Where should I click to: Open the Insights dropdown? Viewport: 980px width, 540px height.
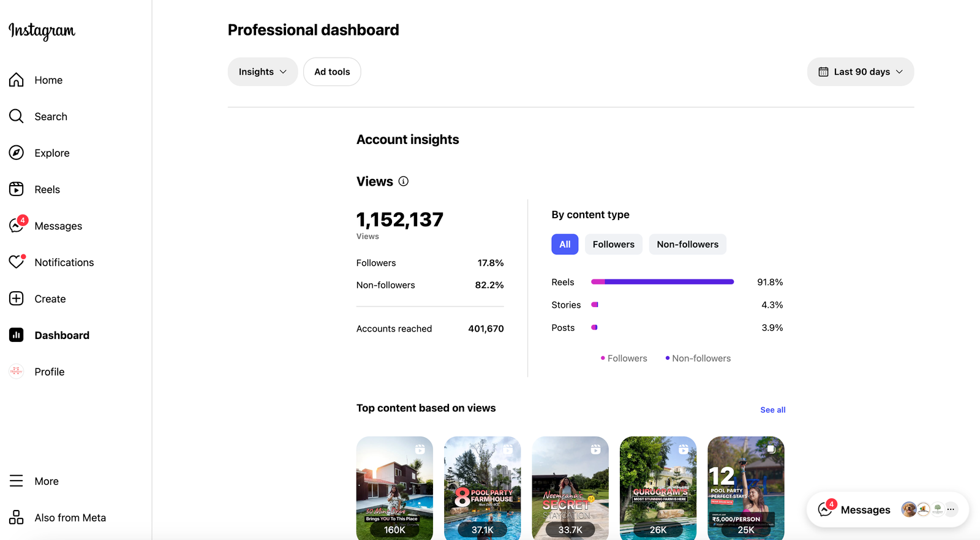(x=263, y=72)
